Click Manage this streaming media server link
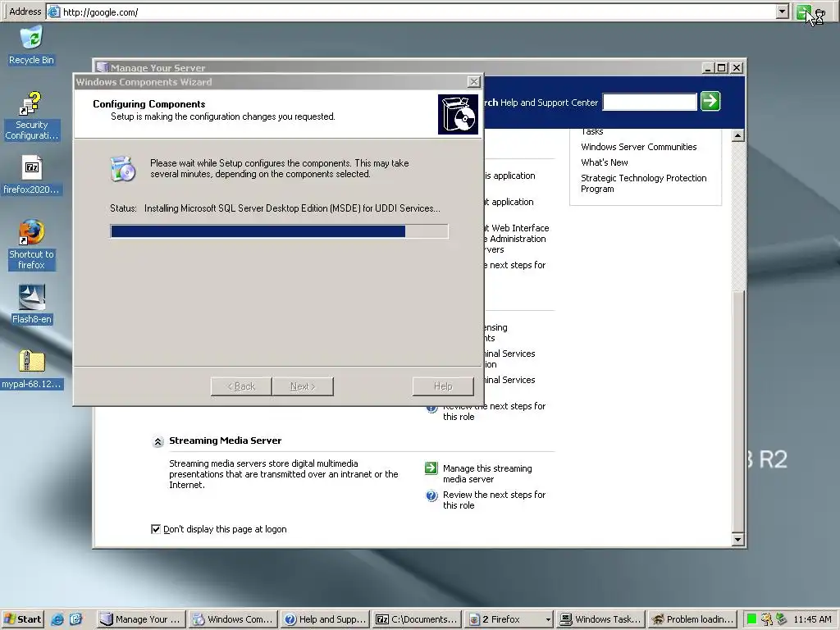 (487, 473)
